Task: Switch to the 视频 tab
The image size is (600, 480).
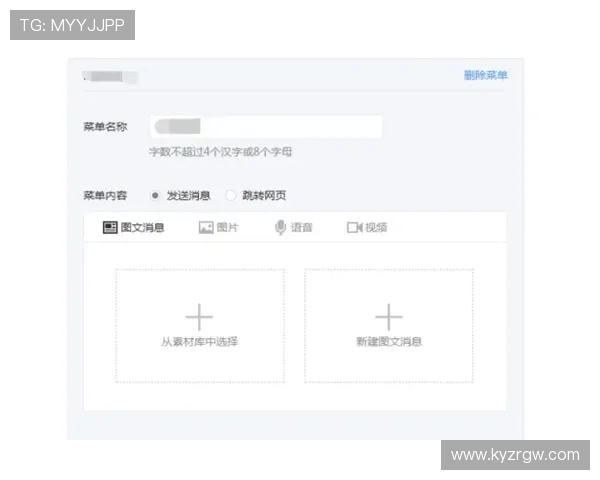Action: [x=367, y=227]
